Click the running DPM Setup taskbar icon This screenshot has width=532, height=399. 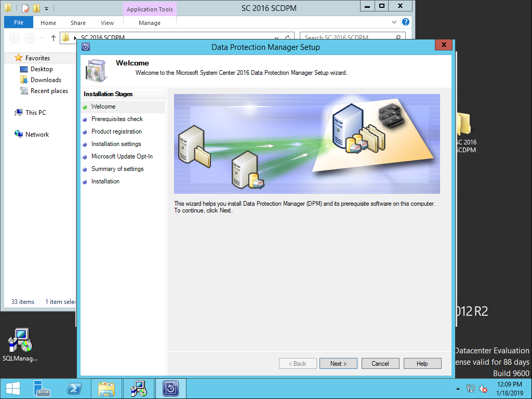coord(171,388)
